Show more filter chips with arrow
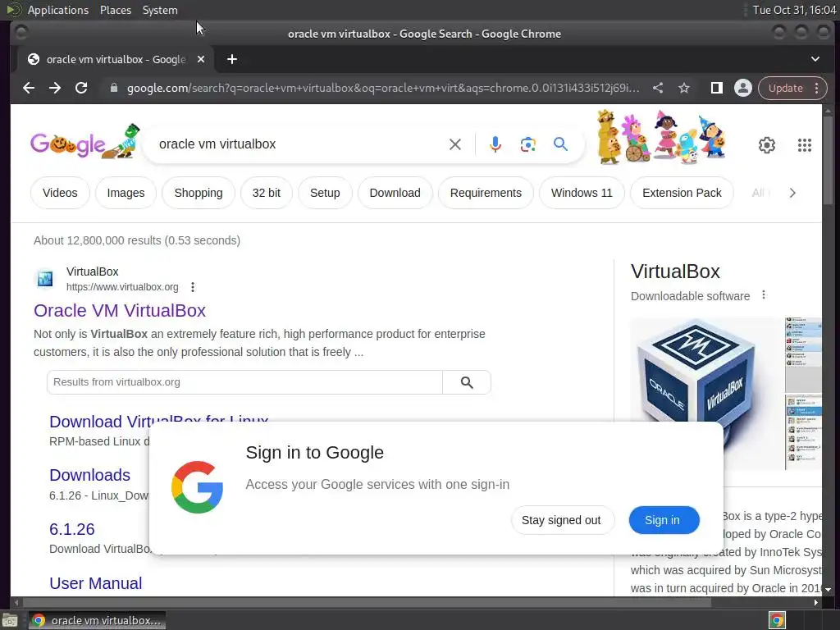 click(x=792, y=193)
